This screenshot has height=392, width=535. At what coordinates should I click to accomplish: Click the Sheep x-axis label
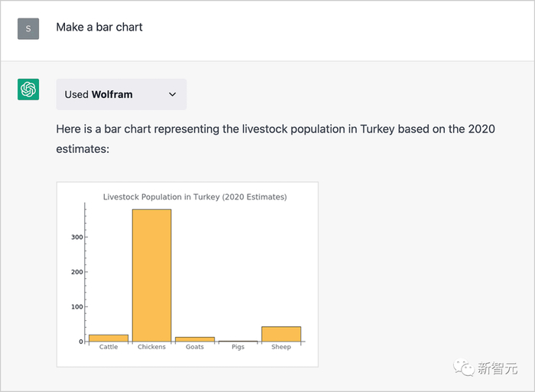coord(281,348)
